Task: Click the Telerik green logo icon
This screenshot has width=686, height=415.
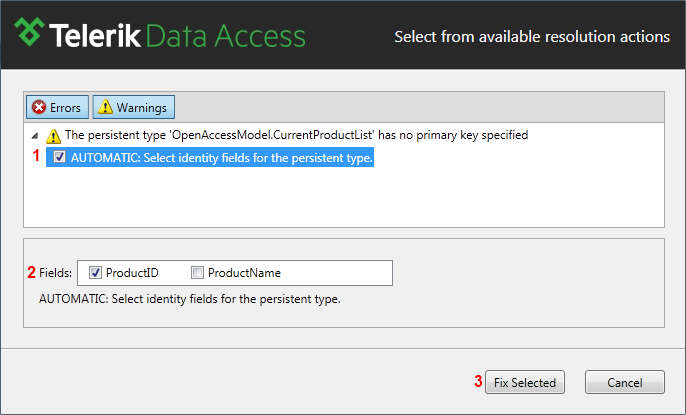Action: [x=29, y=32]
